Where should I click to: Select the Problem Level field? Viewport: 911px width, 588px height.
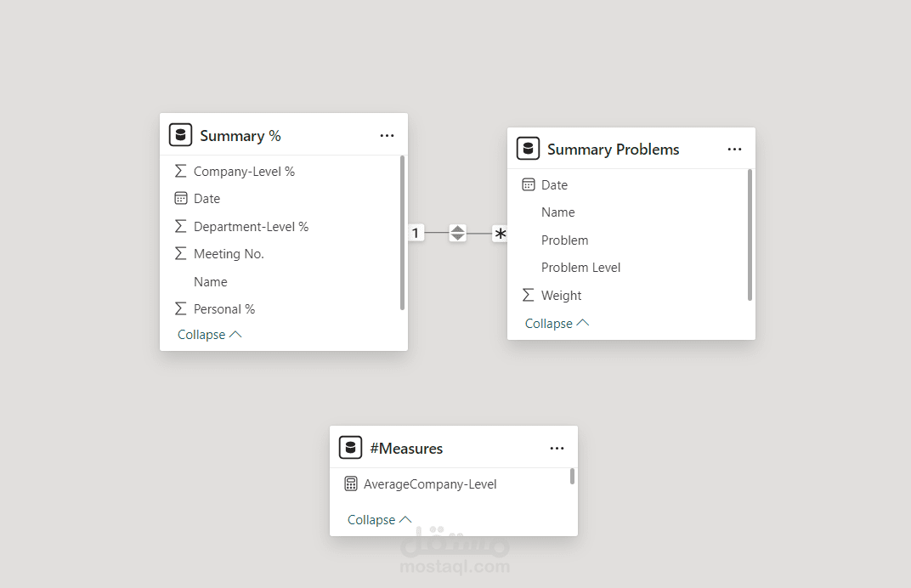click(580, 268)
